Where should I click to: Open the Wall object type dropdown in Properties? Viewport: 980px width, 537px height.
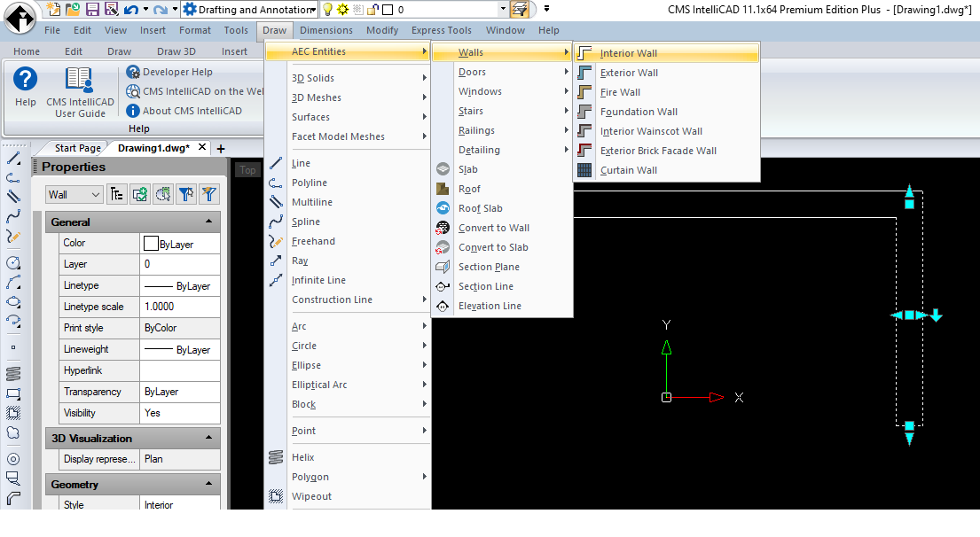click(74, 194)
